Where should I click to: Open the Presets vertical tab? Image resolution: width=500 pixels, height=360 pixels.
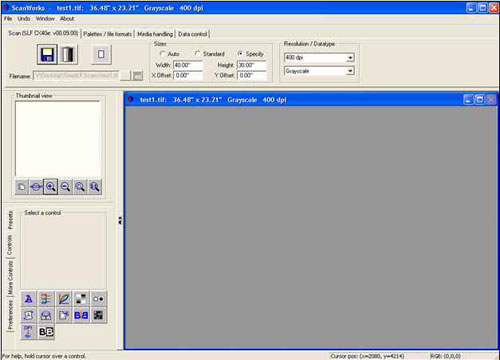[10, 220]
